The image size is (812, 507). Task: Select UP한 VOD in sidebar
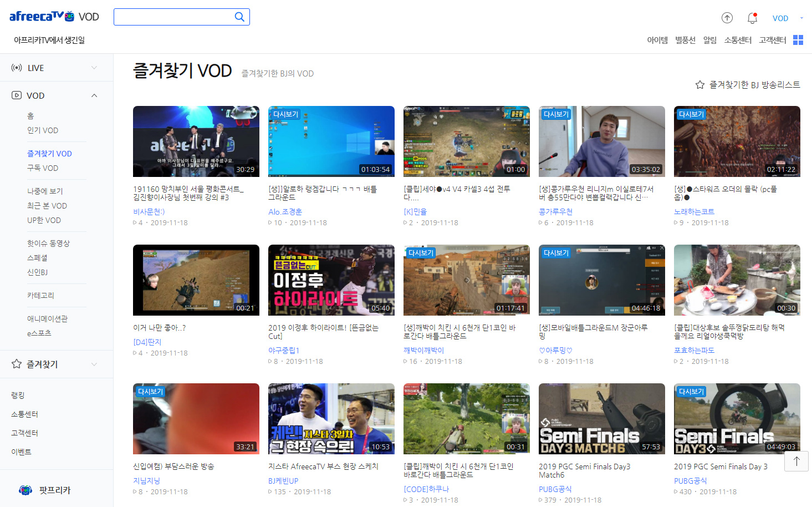44,220
